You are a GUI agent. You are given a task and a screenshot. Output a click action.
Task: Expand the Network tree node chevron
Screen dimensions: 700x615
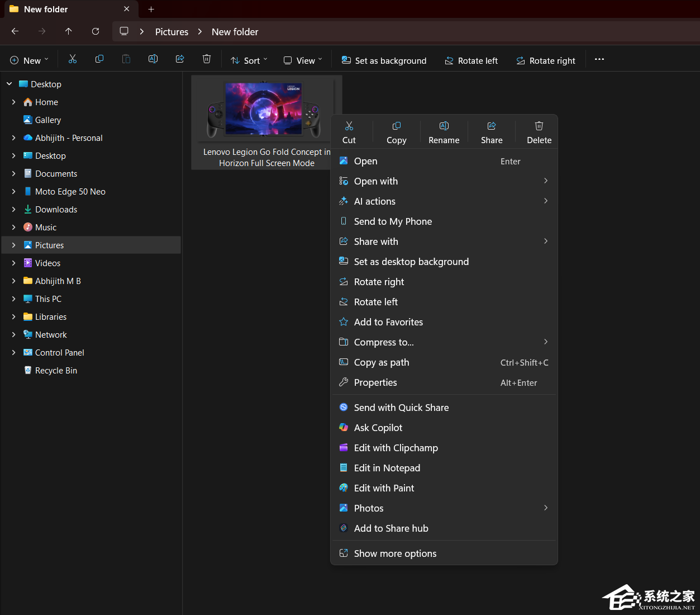(x=14, y=334)
